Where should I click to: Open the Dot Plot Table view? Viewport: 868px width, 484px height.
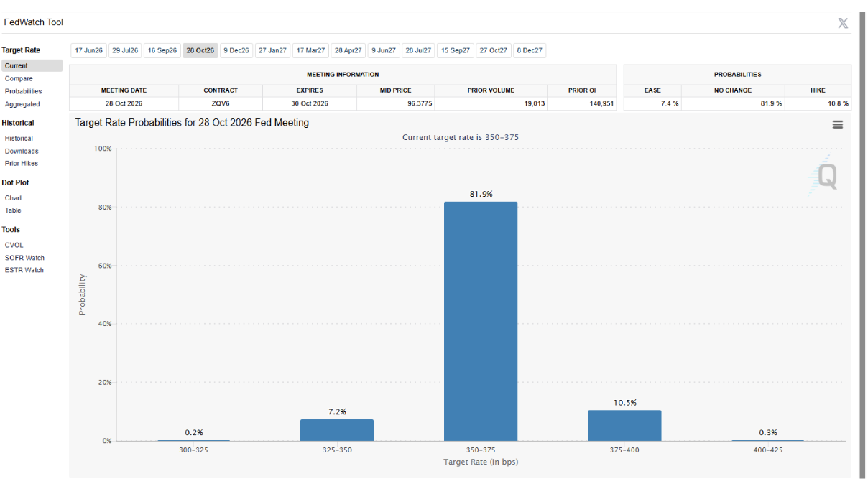(13, 210)
